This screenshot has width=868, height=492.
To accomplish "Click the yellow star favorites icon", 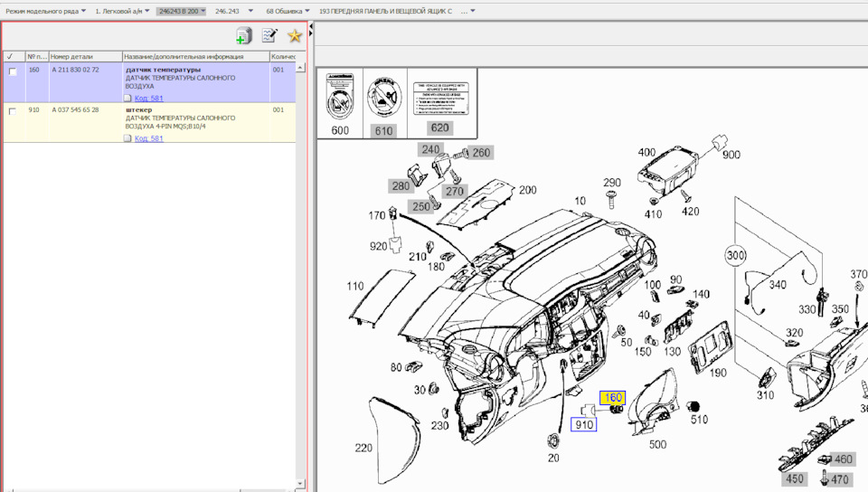I will [295, 36].
